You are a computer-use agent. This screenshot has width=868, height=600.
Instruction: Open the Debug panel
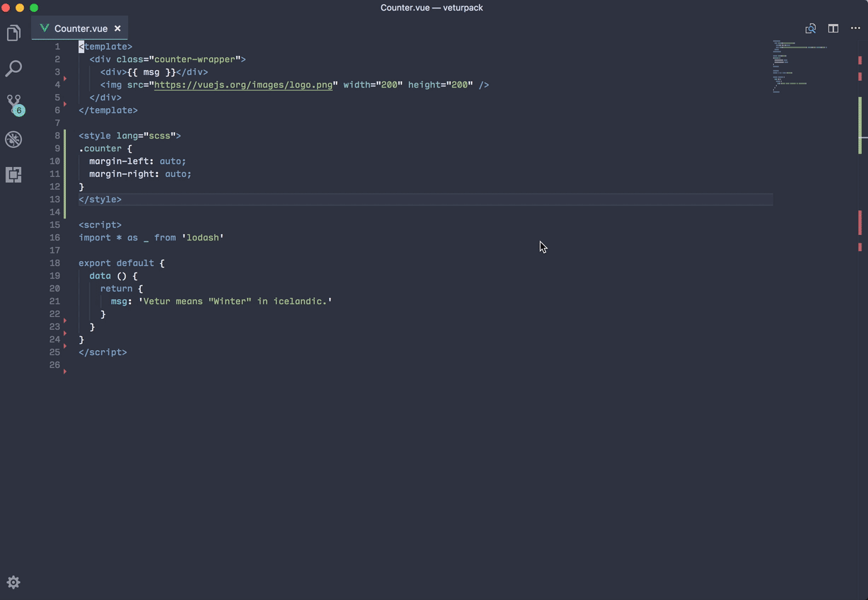point(13,139)
